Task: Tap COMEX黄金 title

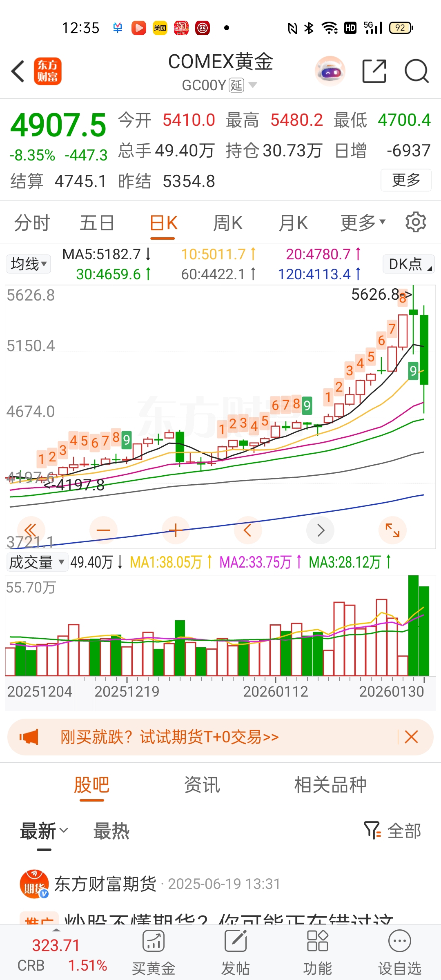Action: (220, 62)
